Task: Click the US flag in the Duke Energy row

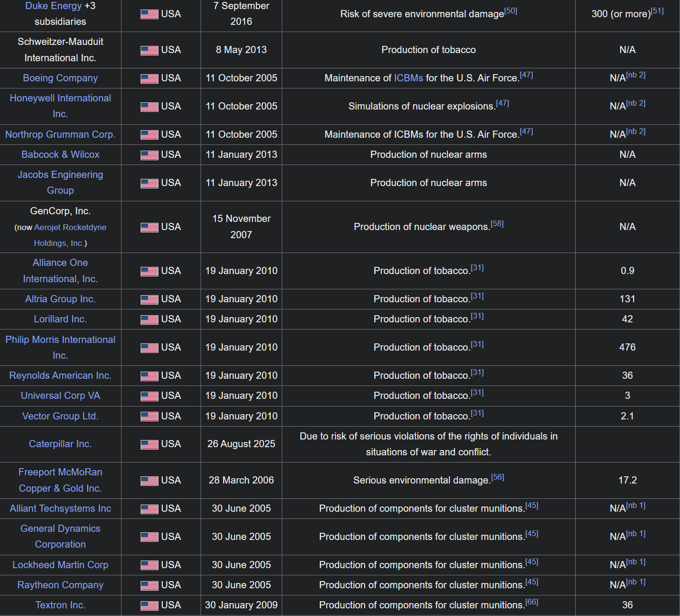Action: [x=149, y=14]
